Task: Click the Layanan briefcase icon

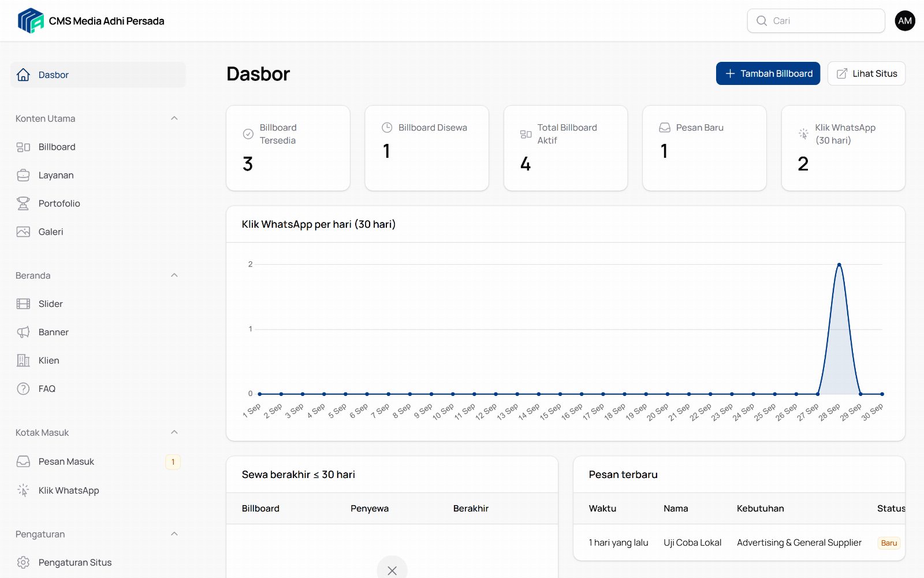Action: (23, 175)
